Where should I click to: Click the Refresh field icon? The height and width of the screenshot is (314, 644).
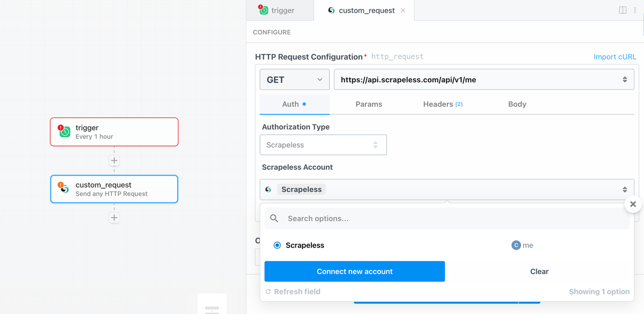pyautogui.click(x=268, y=292)
